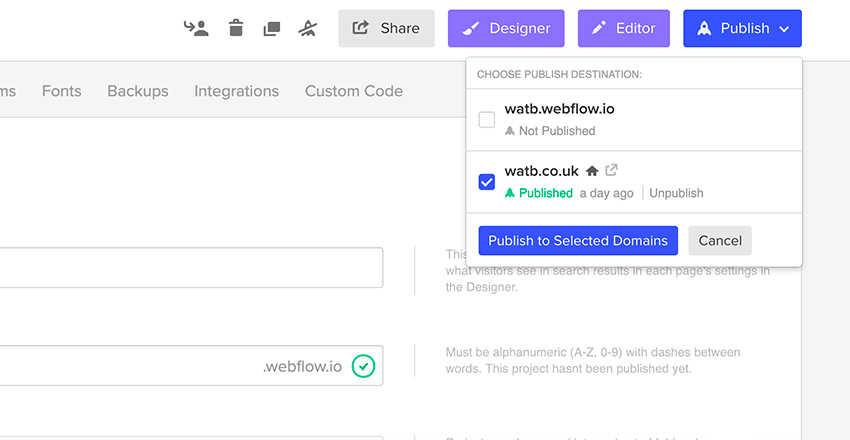Click the empty name input field above subdomain
The height and width of the screenshot is (440, 850).
pyautogui.click(x=191, y=268)
